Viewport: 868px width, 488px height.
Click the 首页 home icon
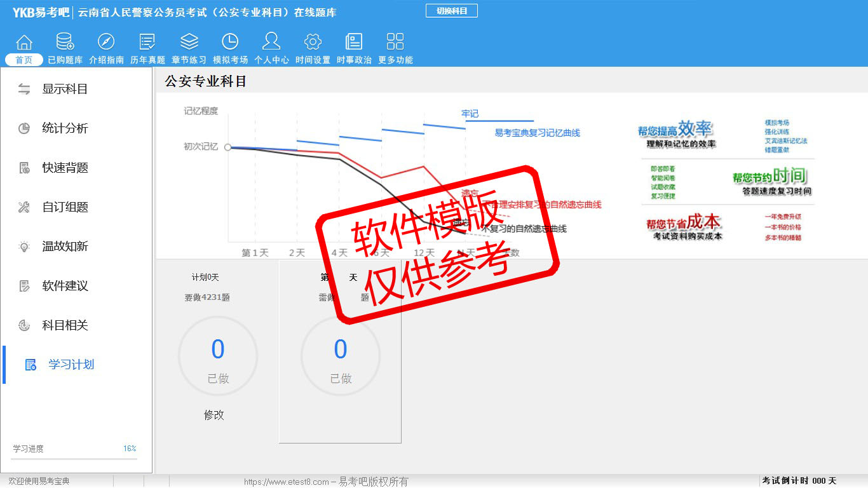click(x=24, y=43)
